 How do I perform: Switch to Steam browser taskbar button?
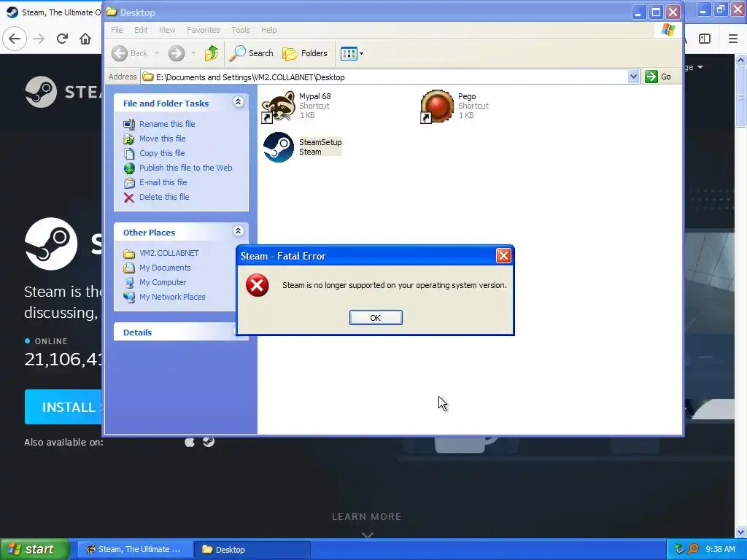pos(135,549)
